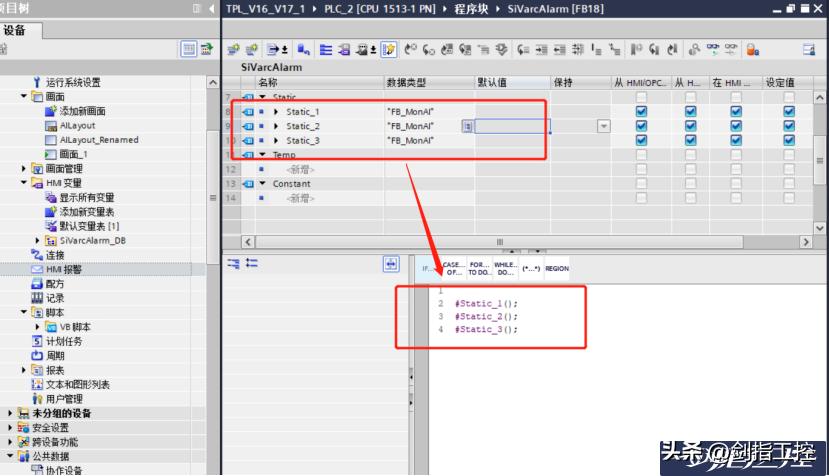Toggle Static_3 accessible from HMI/OPC checkbox
829x476 pixels.
point(641,140)
